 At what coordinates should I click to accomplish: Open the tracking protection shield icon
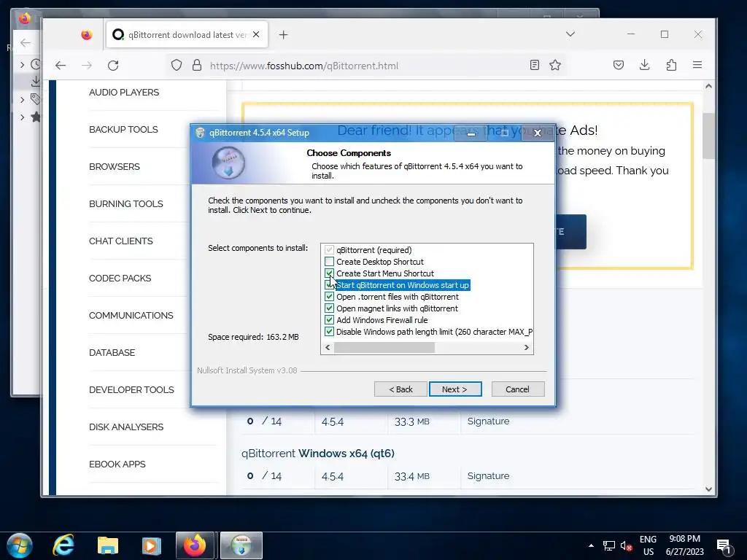[x=177, y=65]
